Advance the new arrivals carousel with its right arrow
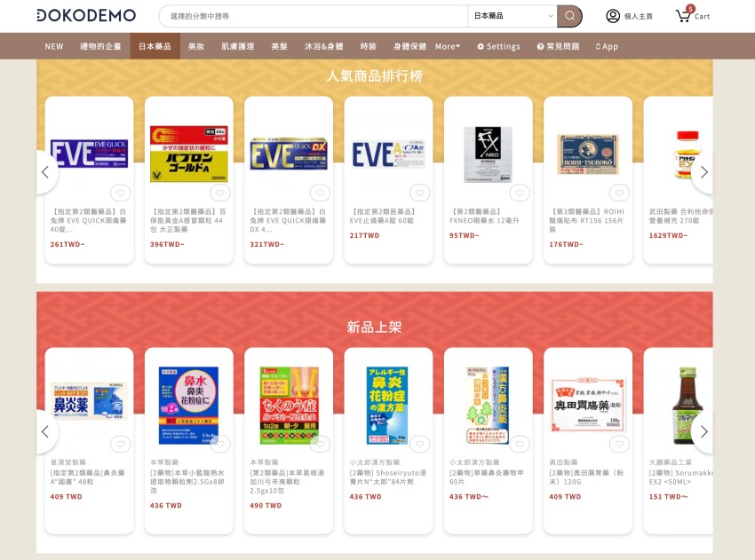The height and width of the screenshot is (560, 755). pos(704,431)
